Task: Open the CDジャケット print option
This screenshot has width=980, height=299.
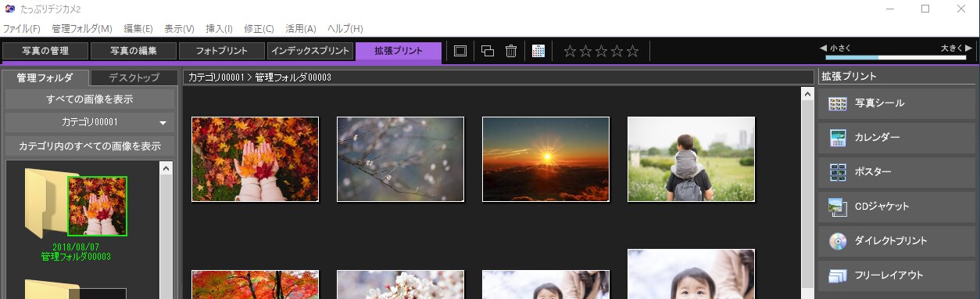Action: click(896, 207)
